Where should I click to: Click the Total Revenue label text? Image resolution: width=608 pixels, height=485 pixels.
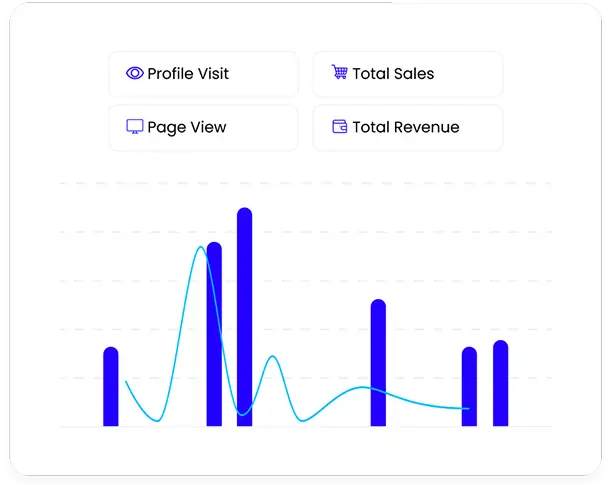point(406,127)
